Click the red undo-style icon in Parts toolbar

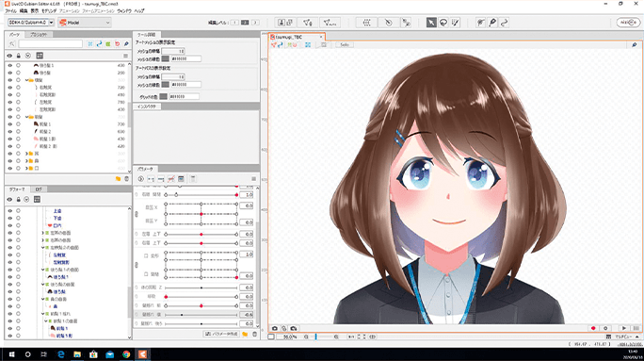pyautogui.click(x=117, y=43)
